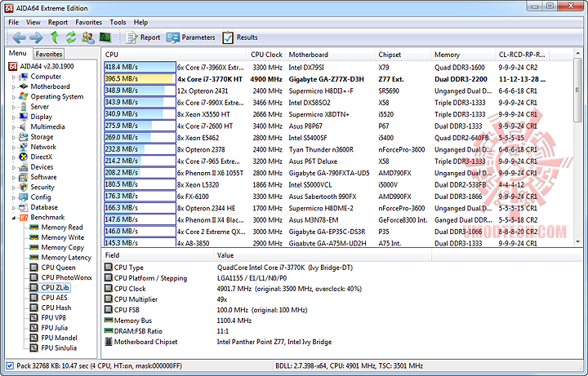Click the green monitor toolbar icon
The width and height of the screenshot is (588, 376).
click(x=105, y=38)
